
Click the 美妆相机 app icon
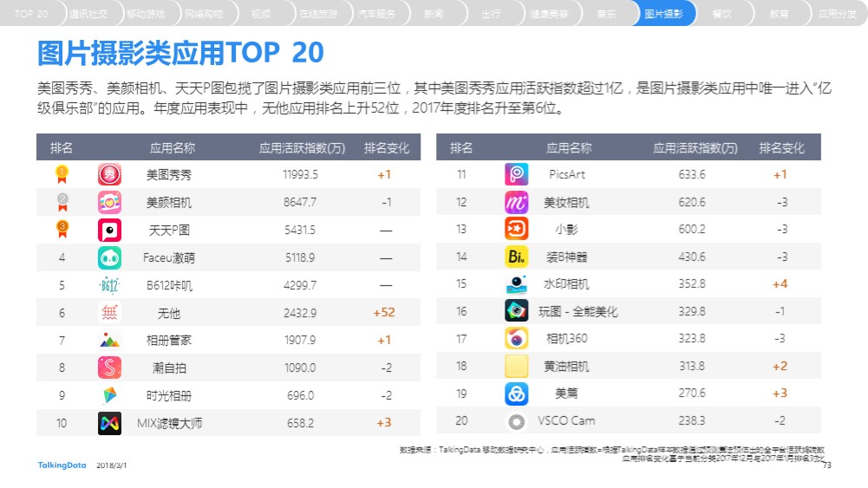point(517,202)
